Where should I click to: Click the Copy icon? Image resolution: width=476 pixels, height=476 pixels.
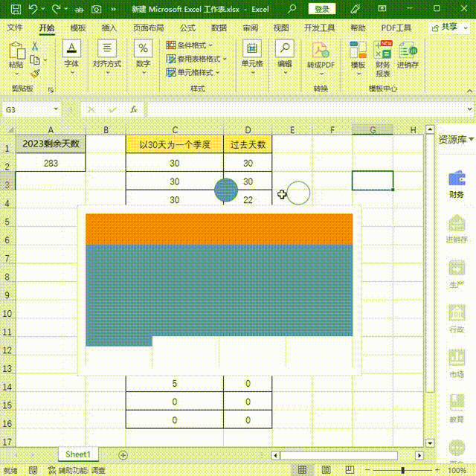point(35,60)
